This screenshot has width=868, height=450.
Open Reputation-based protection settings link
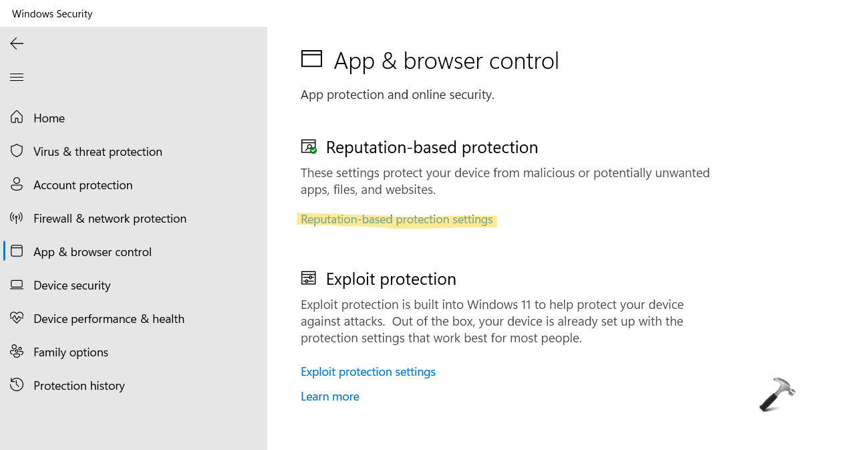[396, 219]
